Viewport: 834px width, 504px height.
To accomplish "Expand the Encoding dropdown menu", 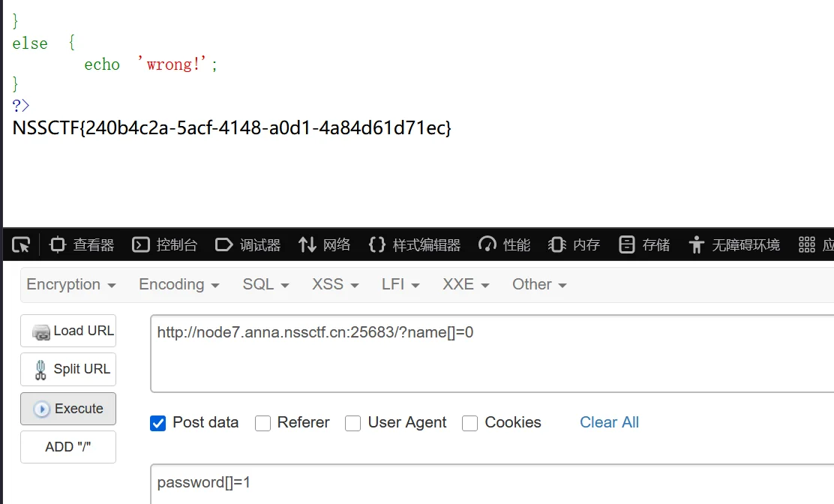I will 178,284.
